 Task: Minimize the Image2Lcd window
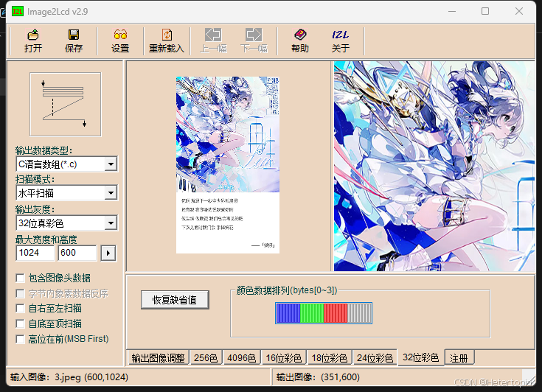(452, 11)
